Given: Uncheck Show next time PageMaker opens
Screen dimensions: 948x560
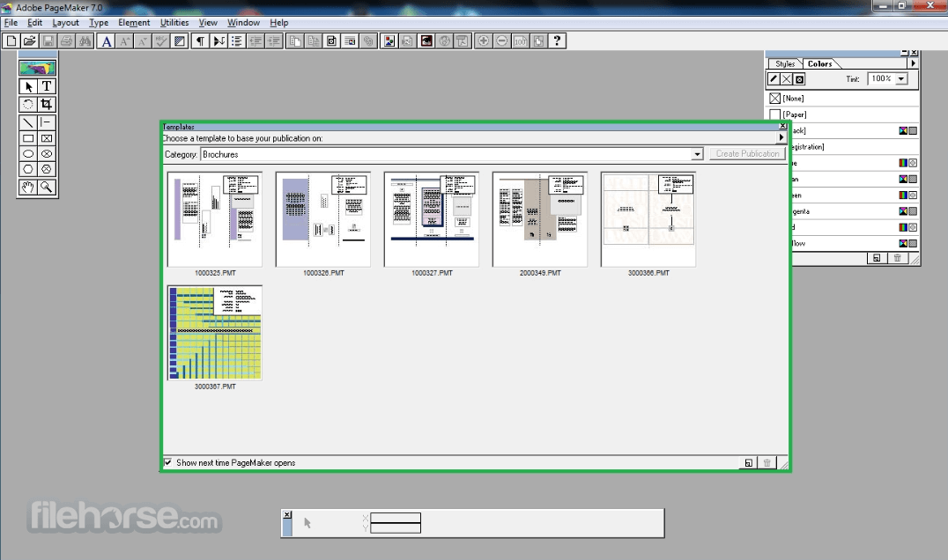Looking at the screenshot, I should coord(167,463).
